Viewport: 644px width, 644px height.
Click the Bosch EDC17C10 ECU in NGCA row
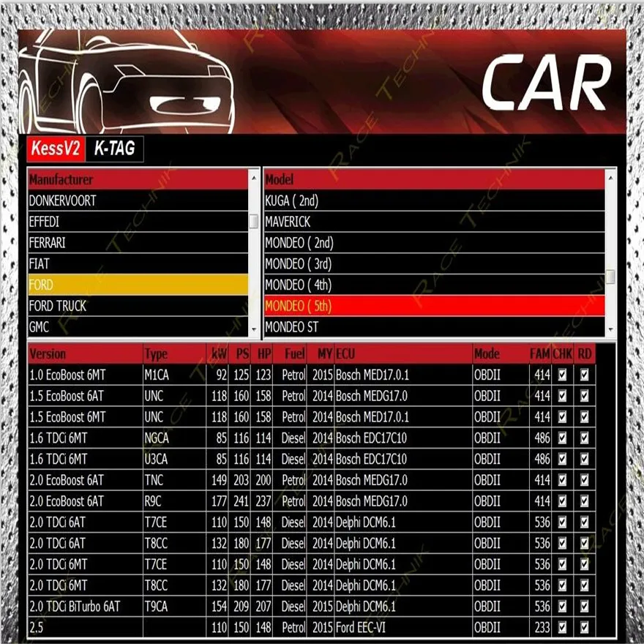[x=403, y=438]
